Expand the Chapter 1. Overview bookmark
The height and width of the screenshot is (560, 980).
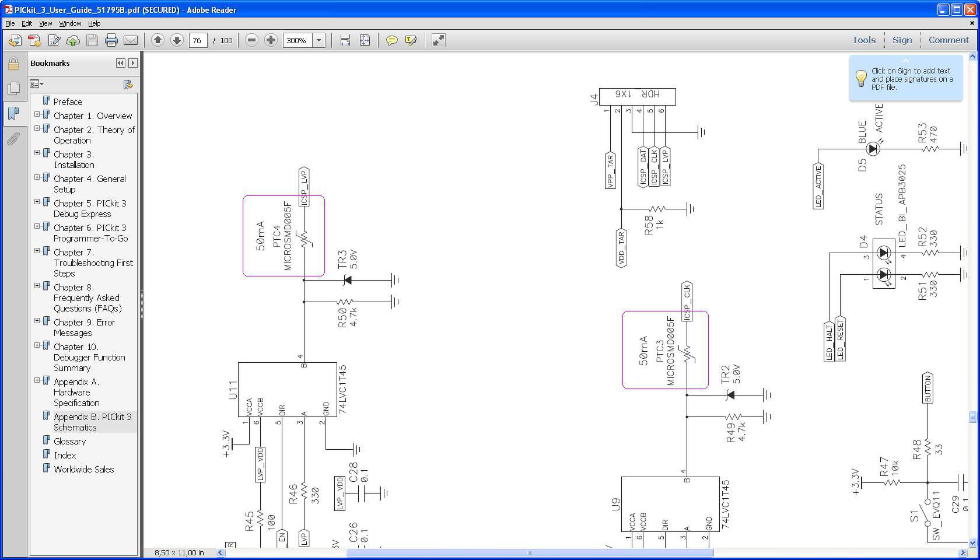click(37, 114)
